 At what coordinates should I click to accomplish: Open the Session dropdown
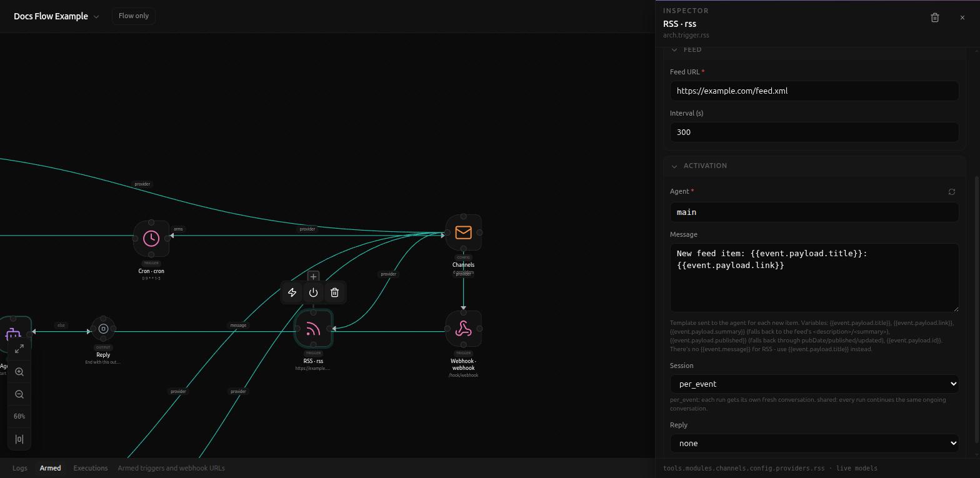tap(814, 384)
